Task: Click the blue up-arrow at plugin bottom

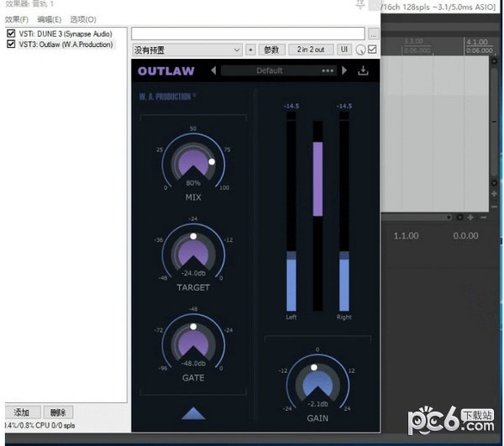Action: coord(194,412)
